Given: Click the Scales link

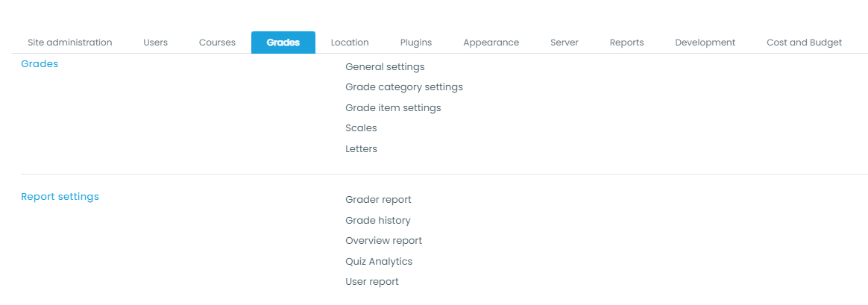Looking at the screenshot, I should (361, 128).
